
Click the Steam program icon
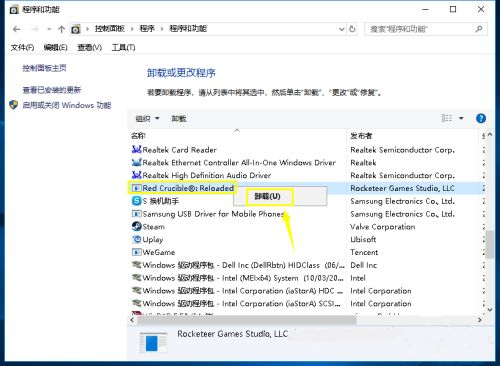[x=137, y=226]
